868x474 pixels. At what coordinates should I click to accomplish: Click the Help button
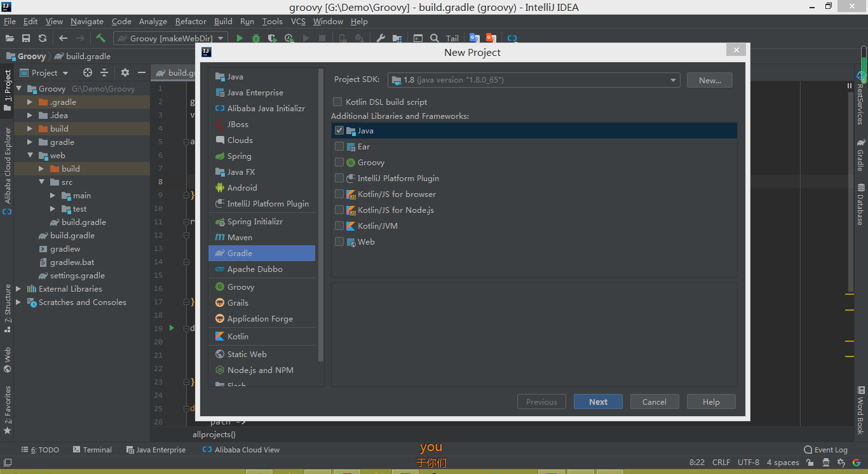click(x=711, y=402)
